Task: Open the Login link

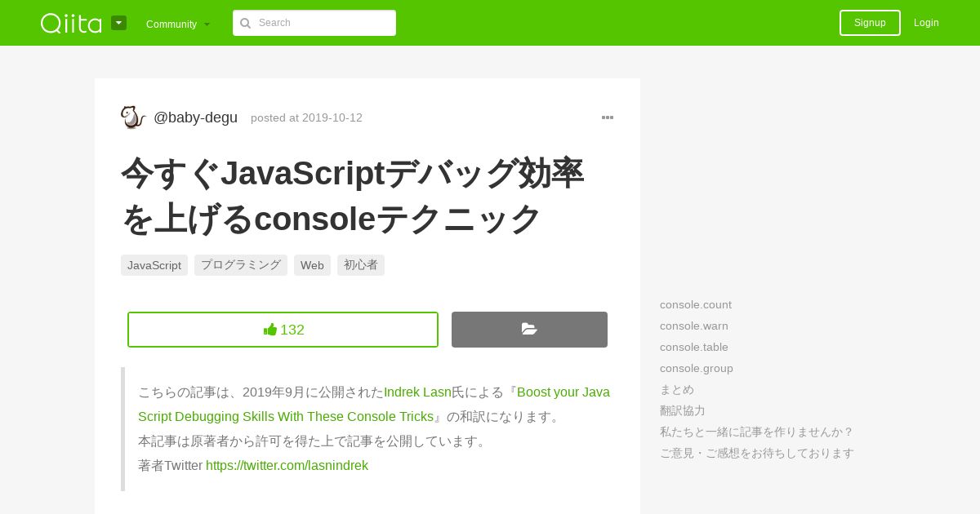Action: click(x=926, y=23)
